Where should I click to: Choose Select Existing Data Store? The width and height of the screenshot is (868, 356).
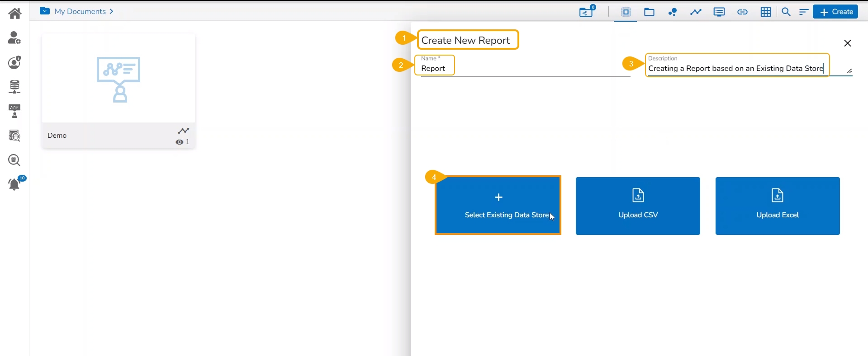pyautogui.click(x=498, y=206)
